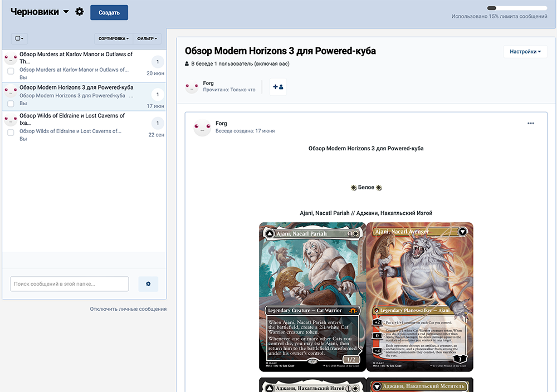Open the three-dots message options menu
The height and width of the screenshot is (392, 557).
coord(530,124)
